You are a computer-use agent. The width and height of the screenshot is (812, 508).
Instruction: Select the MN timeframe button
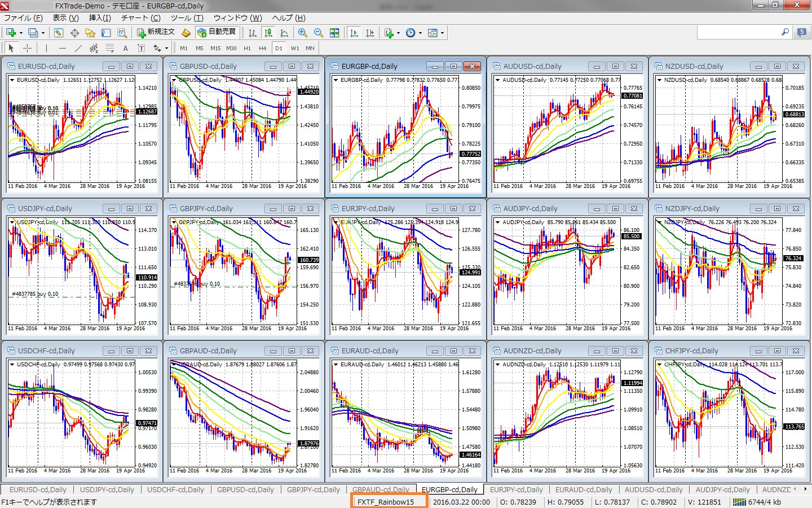[x=310, y=48]
